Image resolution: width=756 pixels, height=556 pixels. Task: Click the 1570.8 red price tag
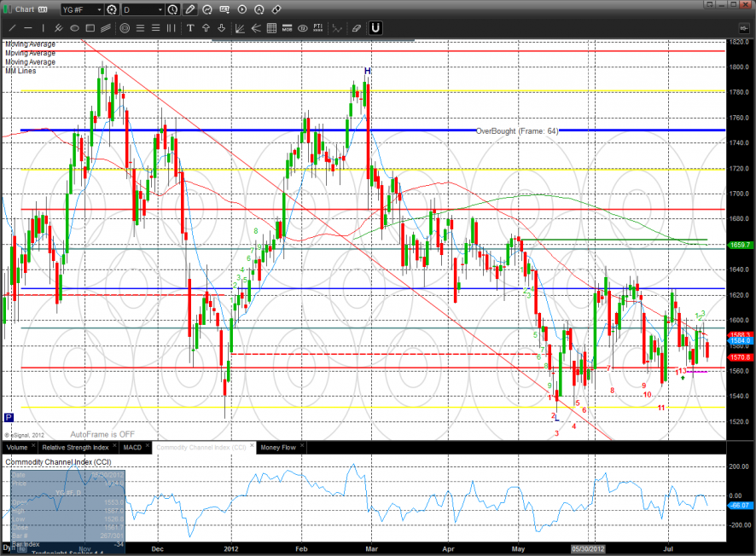740,357
